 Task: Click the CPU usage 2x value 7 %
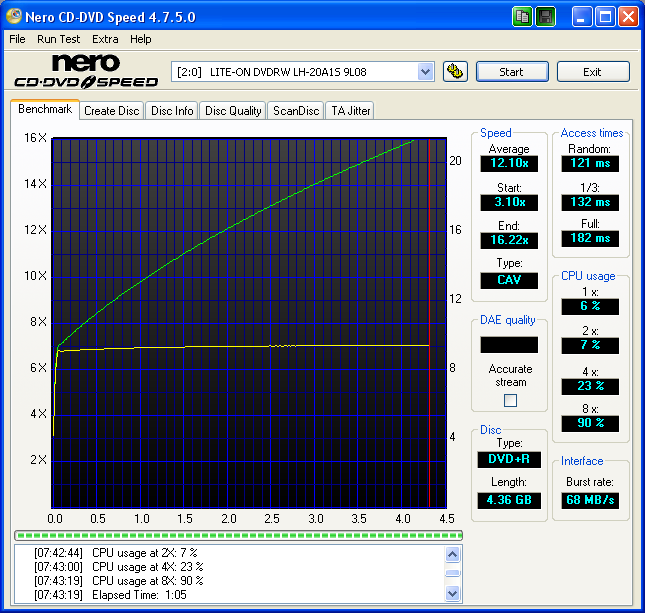coord(590,346)
